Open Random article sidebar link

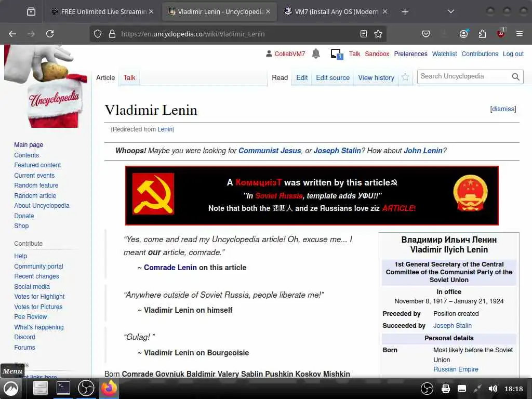coord(35,196)
